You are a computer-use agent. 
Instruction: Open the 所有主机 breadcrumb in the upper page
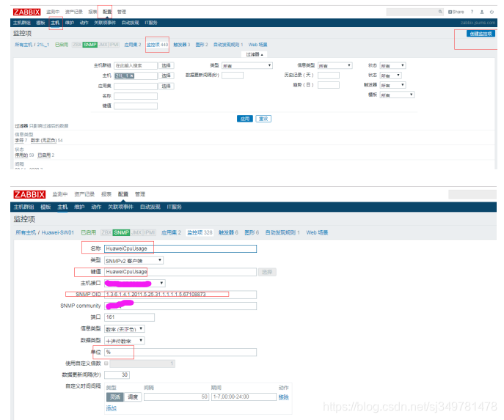[x=23, y=45]
